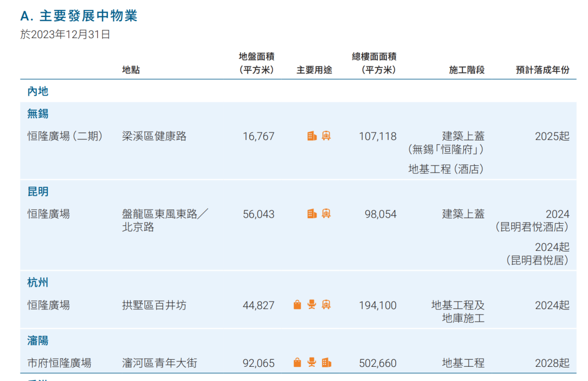Click the 主要用途 column header
The image size is (588, 381).
pyautogui.click(x=314, y=70)
